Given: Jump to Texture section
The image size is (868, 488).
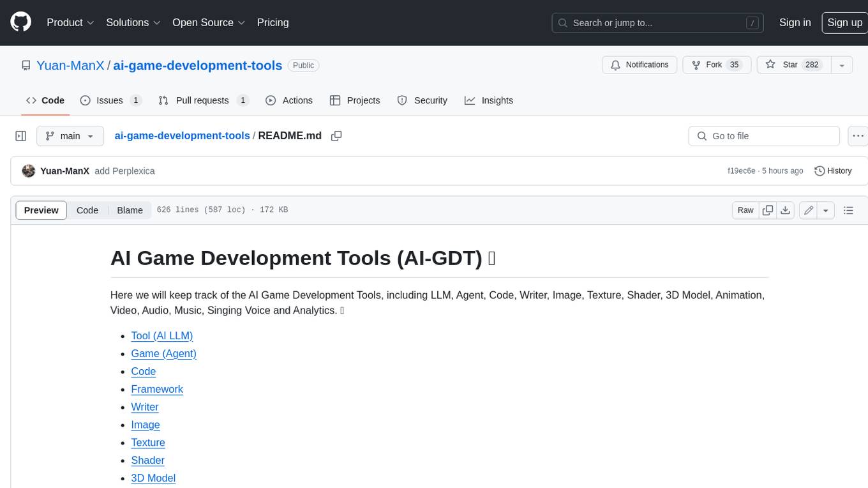Looking at the screenshot, I should (148, 443).
